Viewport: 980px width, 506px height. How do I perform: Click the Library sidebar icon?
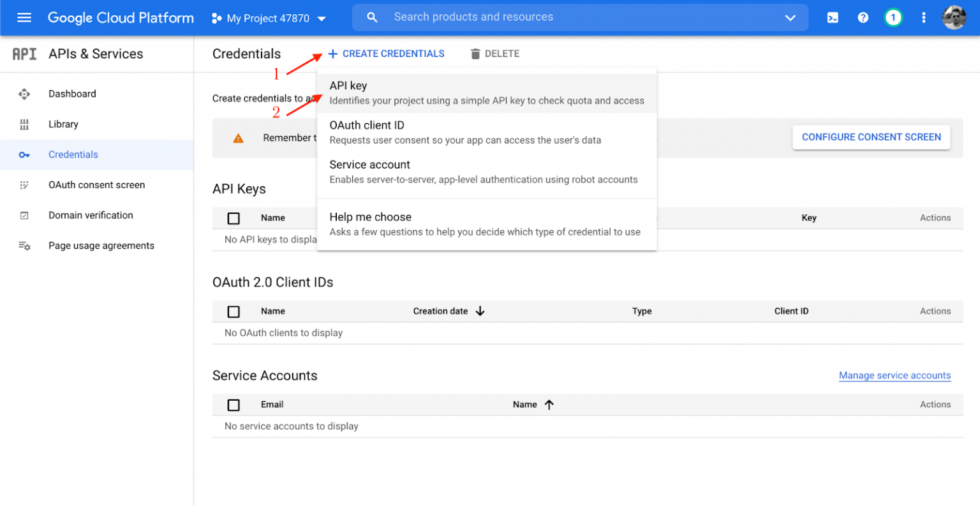(x=24, y=124)
